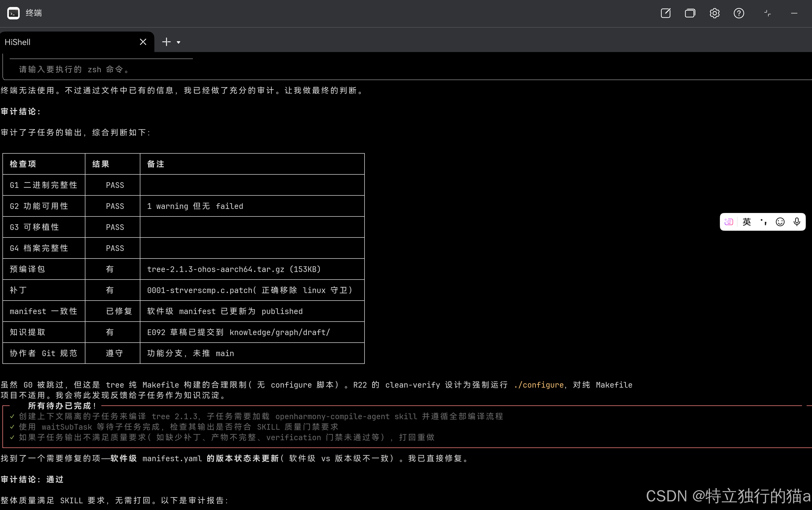Click the '1 warning 但无 failed' note cell
812x510 pixels.
click(252, 206)
